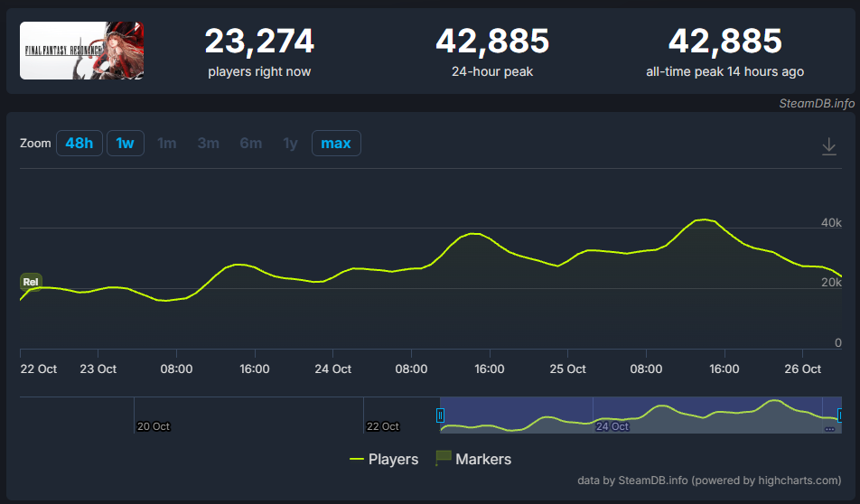Click the all-time peak 14 hours ago text
Screen dimensions: 860x504
pyautogui.click(x=724, y=71)
